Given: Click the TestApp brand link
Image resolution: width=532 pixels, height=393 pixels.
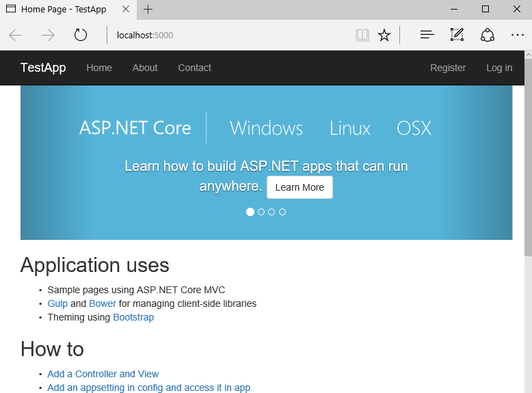Looking at the screenshot, I should pyautogui.click(x=43, y=68).
